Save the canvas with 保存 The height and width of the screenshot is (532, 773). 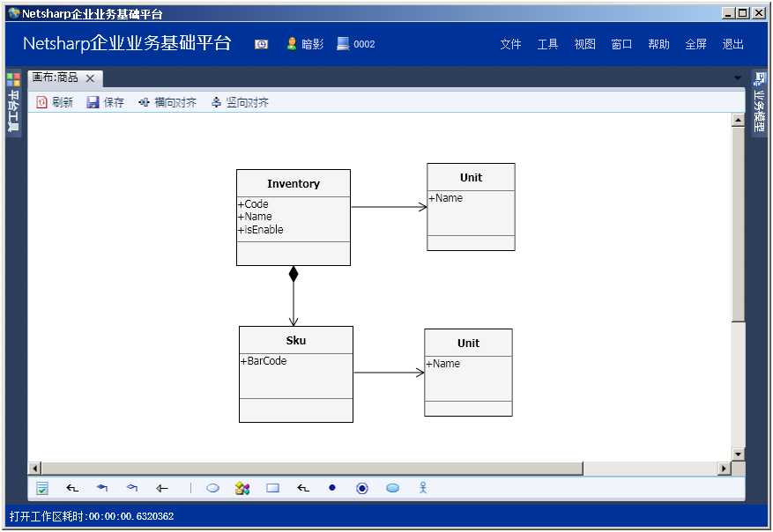105,102
